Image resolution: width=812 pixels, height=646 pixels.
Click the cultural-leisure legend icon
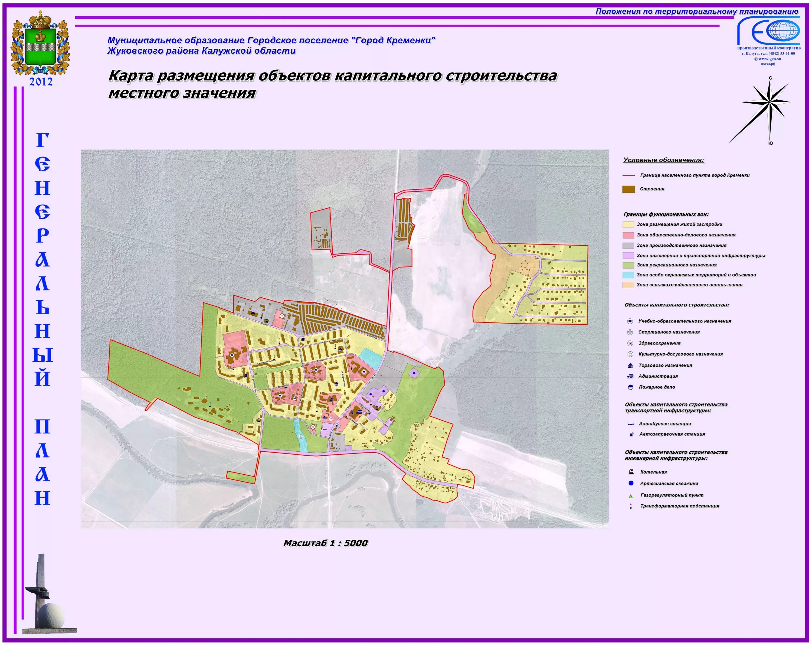point(630,354)
